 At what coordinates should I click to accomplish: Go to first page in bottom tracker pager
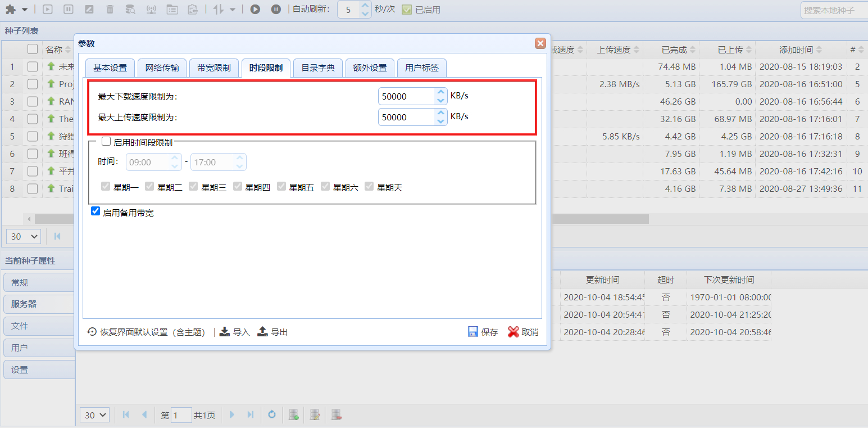click(126, 415)
